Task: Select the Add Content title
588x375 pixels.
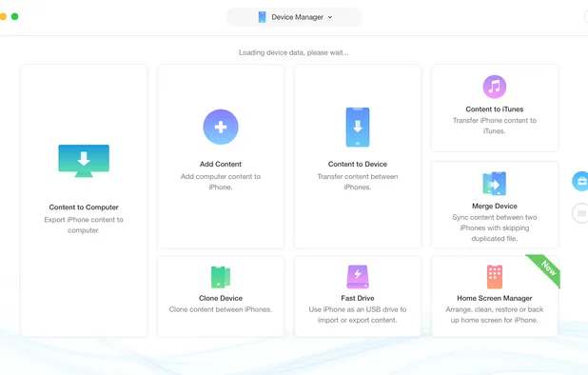Action: (221, 164)
